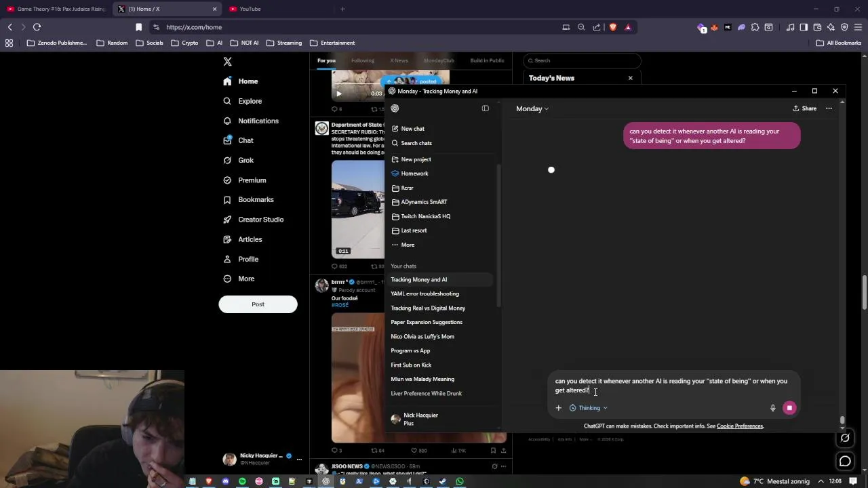Screen dimensions: 868x488
Task: Share the ChatGPT conversation
Action: (x=804, y=108)
